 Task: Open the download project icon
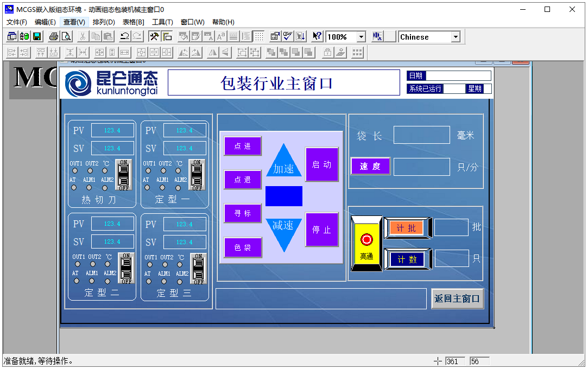(300, 36)
